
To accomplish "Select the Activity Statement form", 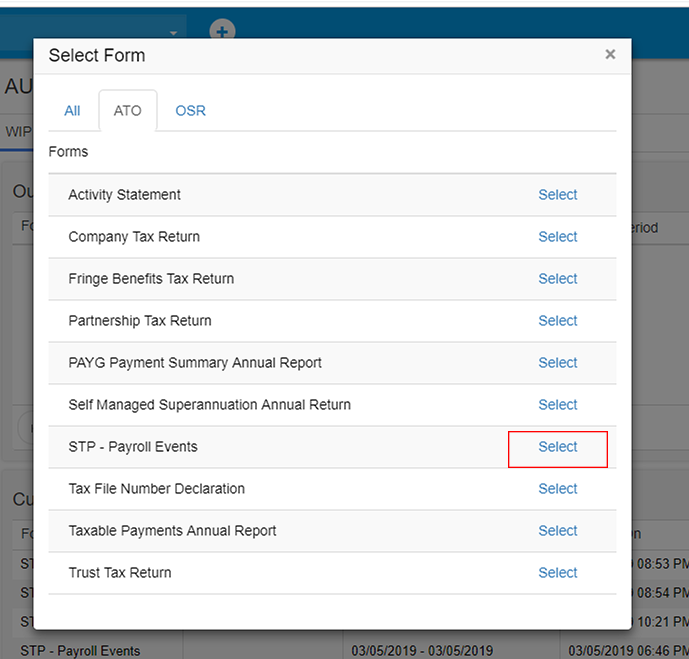I will click(557, 195).
